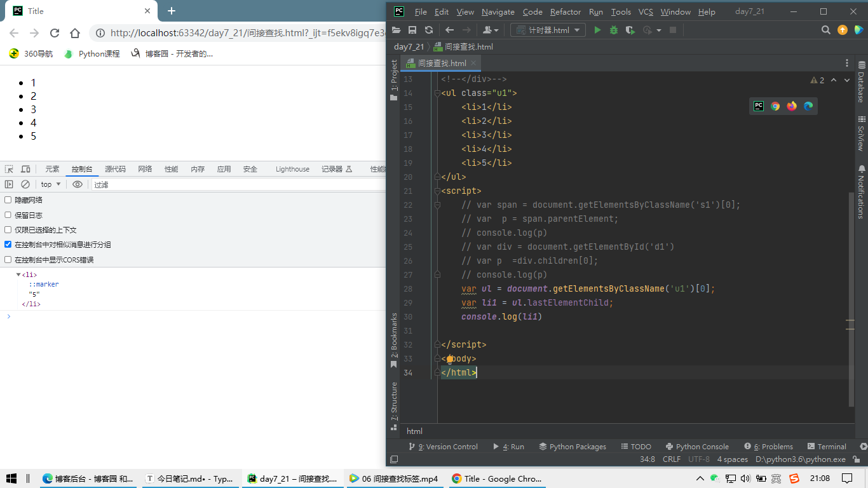Open the top JavaScript context dropdown
The height and width of the screenshot is (488, 868).
pyautogui.click(x=51, y=184)
